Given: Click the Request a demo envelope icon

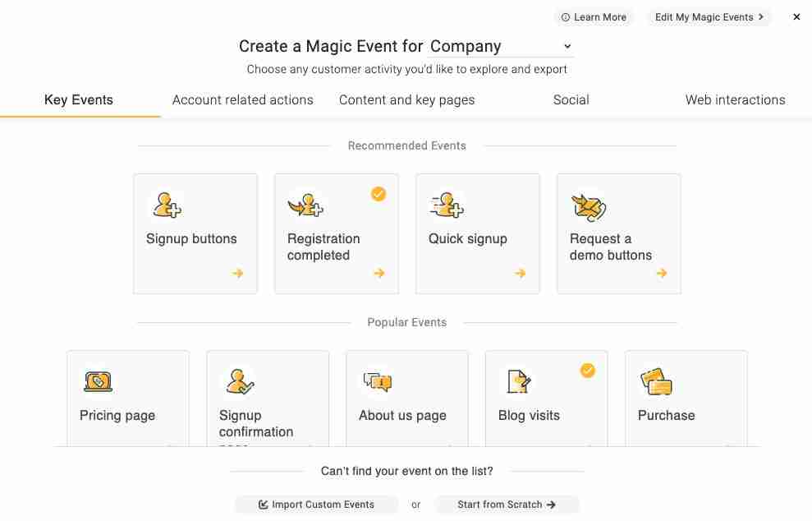Looking at the screenshot, I should pos(589,207).
